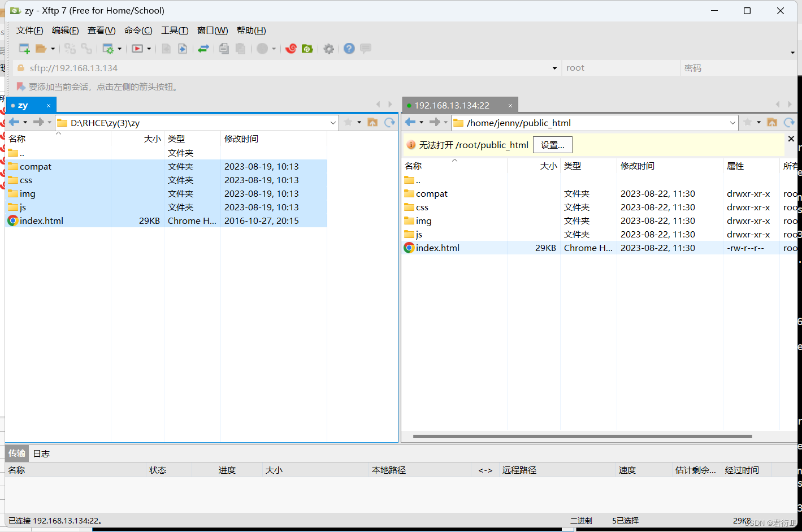The width and height of the screenshot is (802, 532).
Task: Select the remote img folder
Action: [600, 220]
